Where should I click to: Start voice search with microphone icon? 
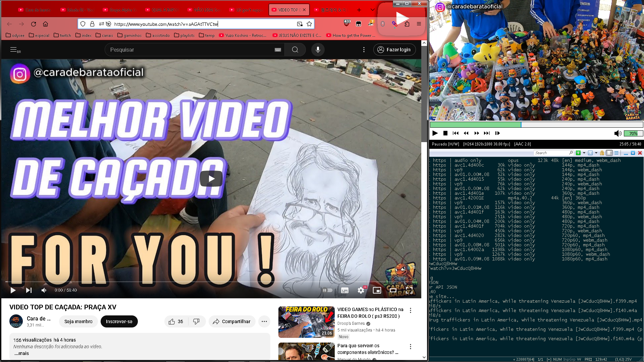(x=318, y=50)
